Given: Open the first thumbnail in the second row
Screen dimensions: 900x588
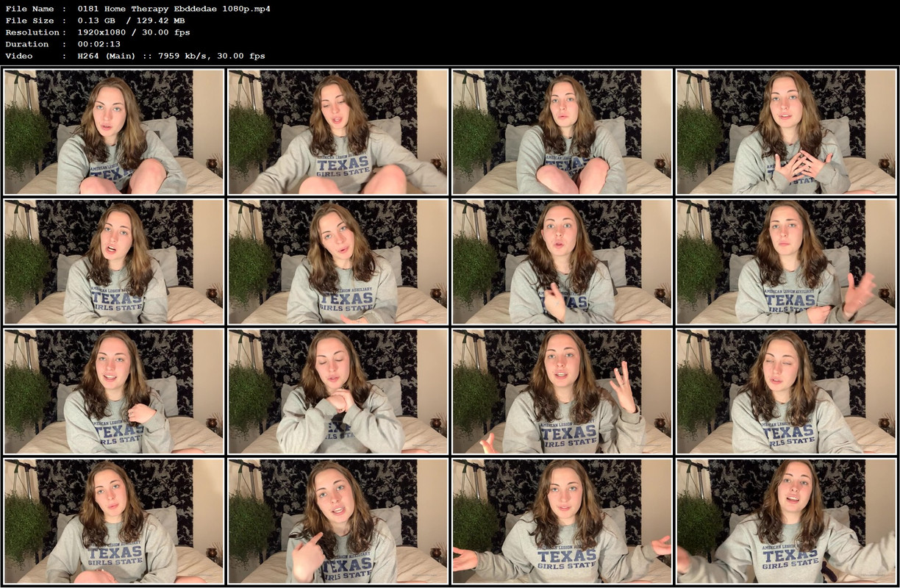Looking at the screenshot, I should coord(114,262).
